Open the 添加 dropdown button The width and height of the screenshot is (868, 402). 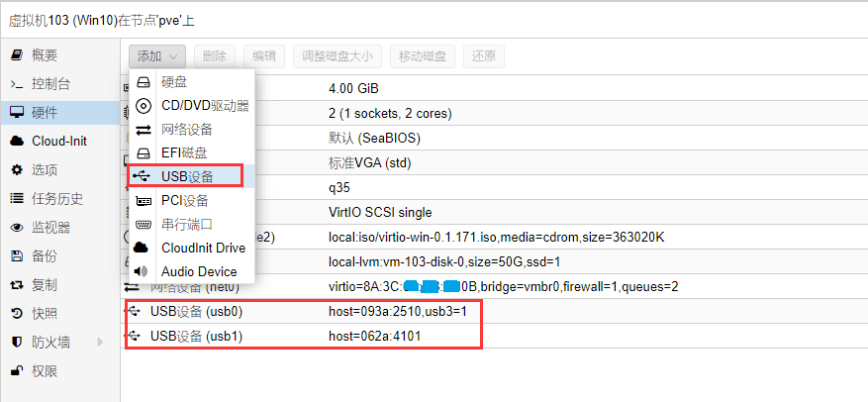[157, 55]
